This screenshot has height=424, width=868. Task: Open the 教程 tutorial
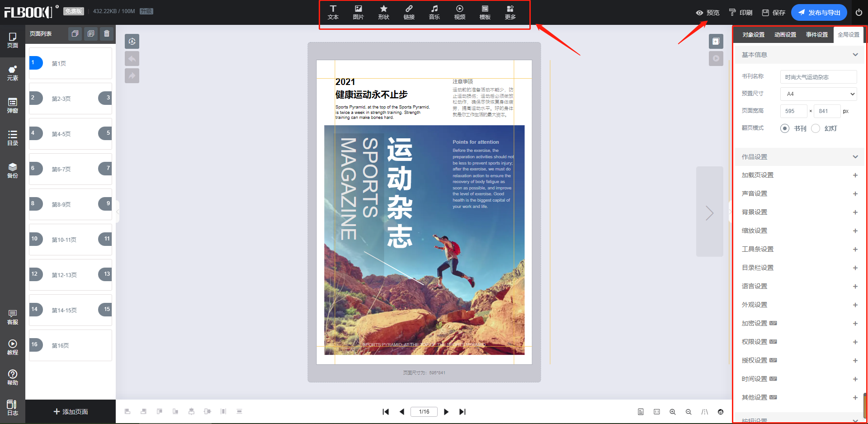pyautogui.click(x=13, y=347)
